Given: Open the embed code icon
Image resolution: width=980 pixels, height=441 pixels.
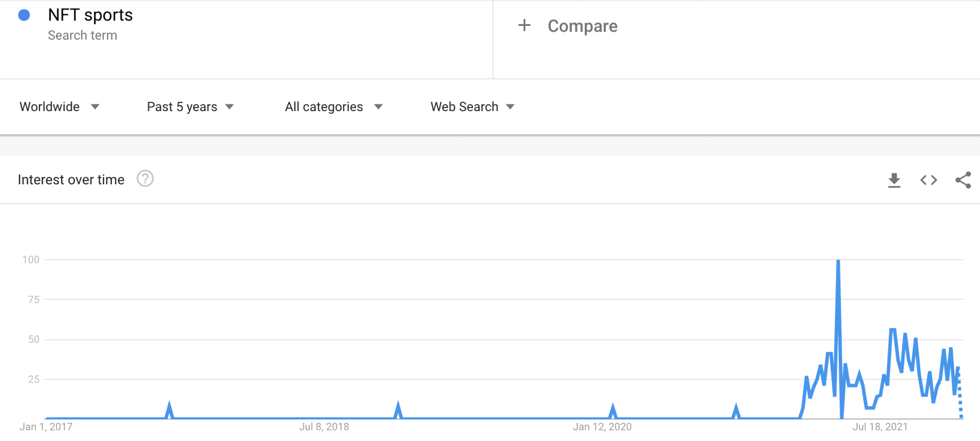Looking at the screenshot, I should pos(928,180).
